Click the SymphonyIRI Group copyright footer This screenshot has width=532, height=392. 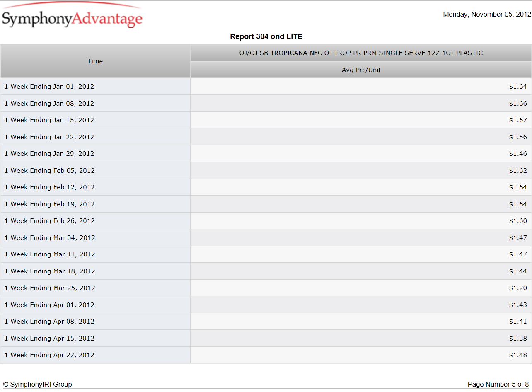pos(38,385)
